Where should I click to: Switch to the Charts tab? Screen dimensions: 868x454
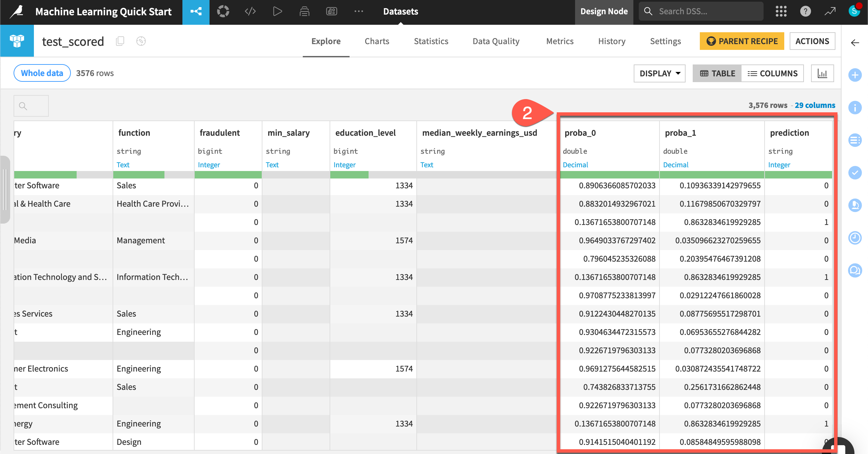click(x=377, y=41)
